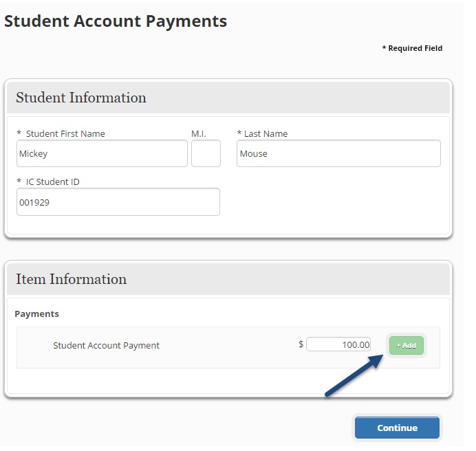Screen dimensions: 476x451
Task: Click the Required Field note
Action: pyautogui.click(x=412, y=48)
